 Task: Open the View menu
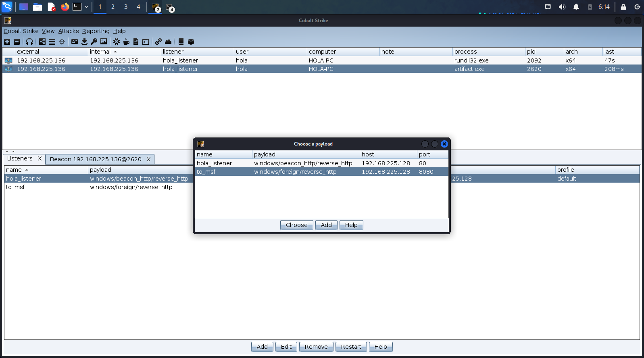[x=48, y=31]
